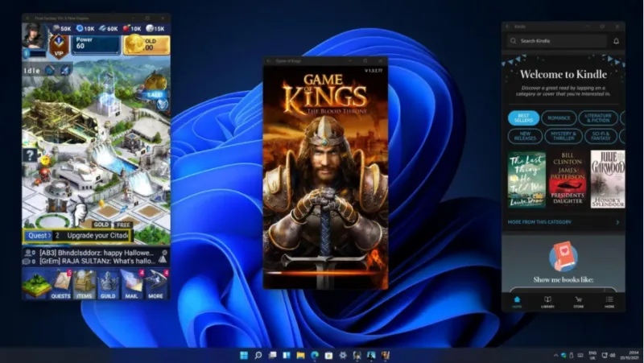Viewport: 644px width, 363px height.
Task: Click the first Idle queue round icon
Action: click(x=50, y=70)
